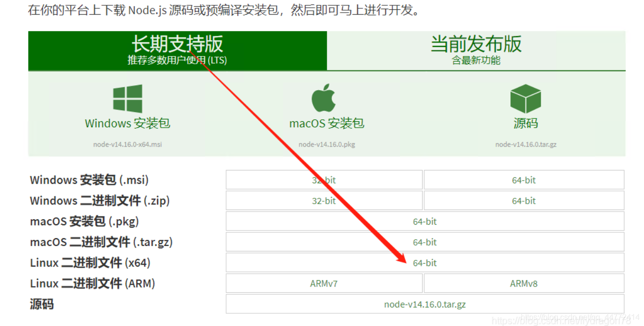644x326 pixels.
Task: Click the source code cube icon
Action: tap(526, 98)
